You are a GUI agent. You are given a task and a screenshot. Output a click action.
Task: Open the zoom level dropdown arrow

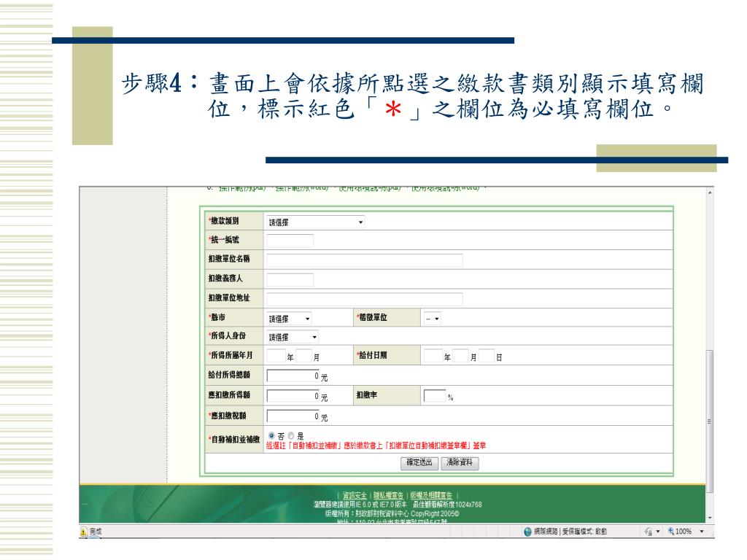[x=702, y=532]
